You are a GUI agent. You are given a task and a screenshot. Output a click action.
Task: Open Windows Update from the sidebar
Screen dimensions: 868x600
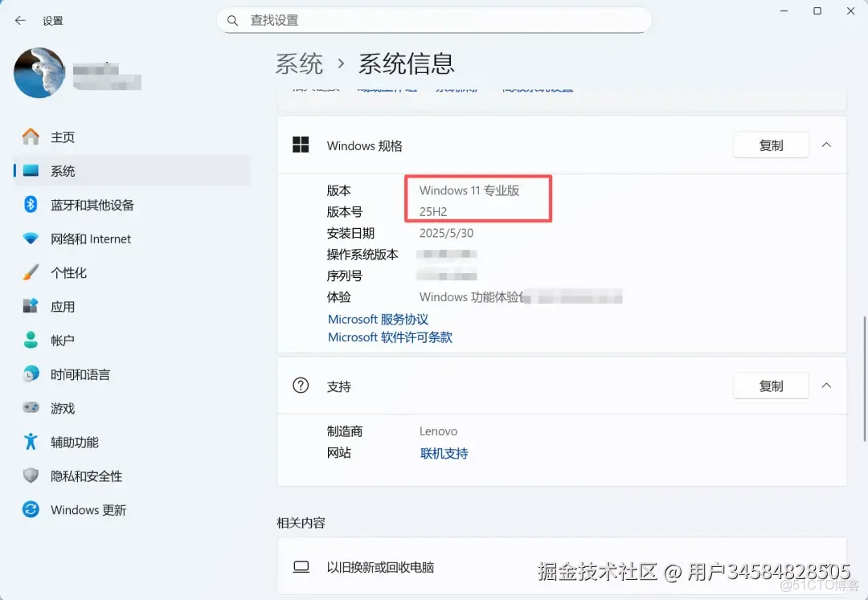pos(31,509)
